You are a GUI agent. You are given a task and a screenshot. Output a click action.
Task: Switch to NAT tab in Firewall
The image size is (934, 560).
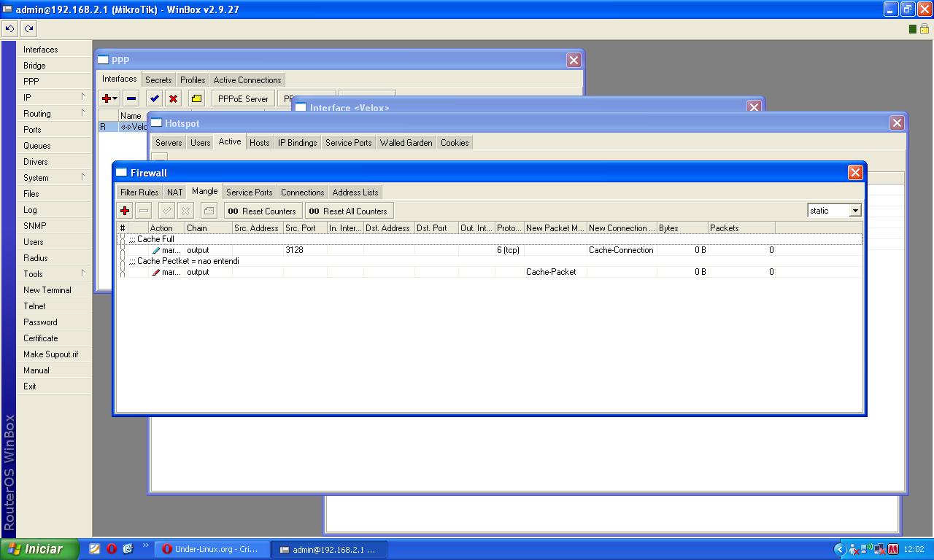tap(175, 192)
